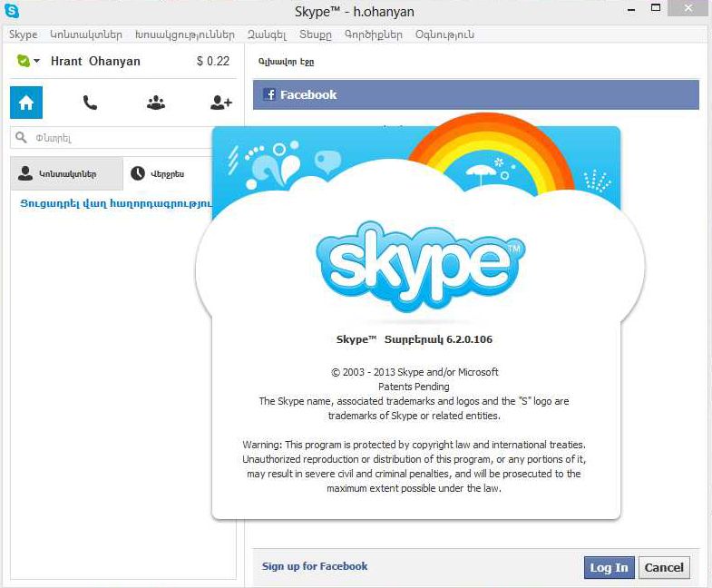Open the Խոսակցություններ menu
Viewport: 712px width, 588px height.
[185, 34]
